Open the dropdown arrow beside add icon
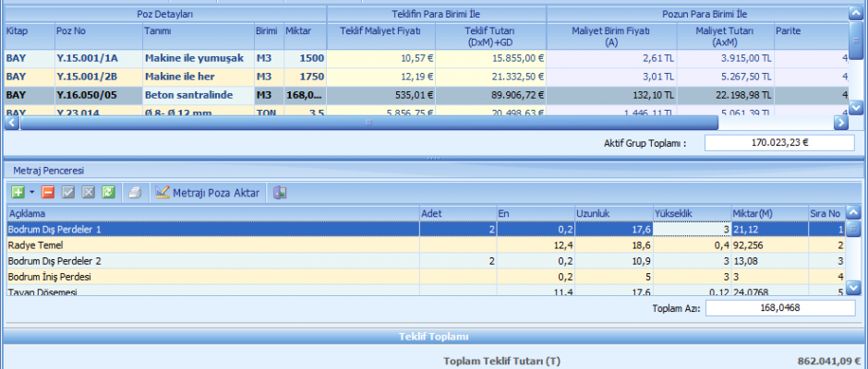 [x=31, y=193]
